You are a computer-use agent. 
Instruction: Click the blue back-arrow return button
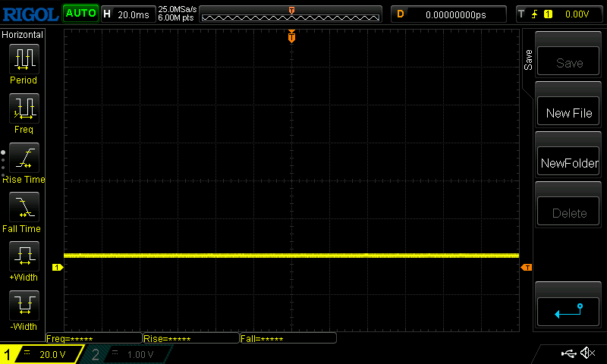pyautogui.click(x=568, y=312)
